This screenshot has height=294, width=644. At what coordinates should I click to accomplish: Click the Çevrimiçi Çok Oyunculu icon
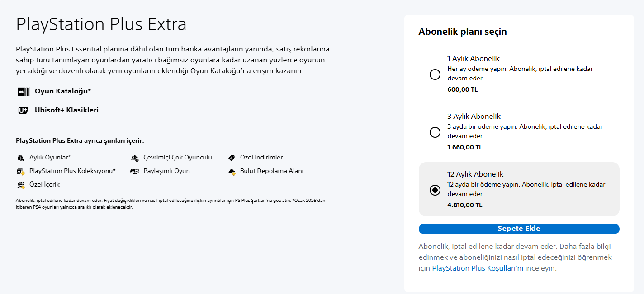point(135,158)
